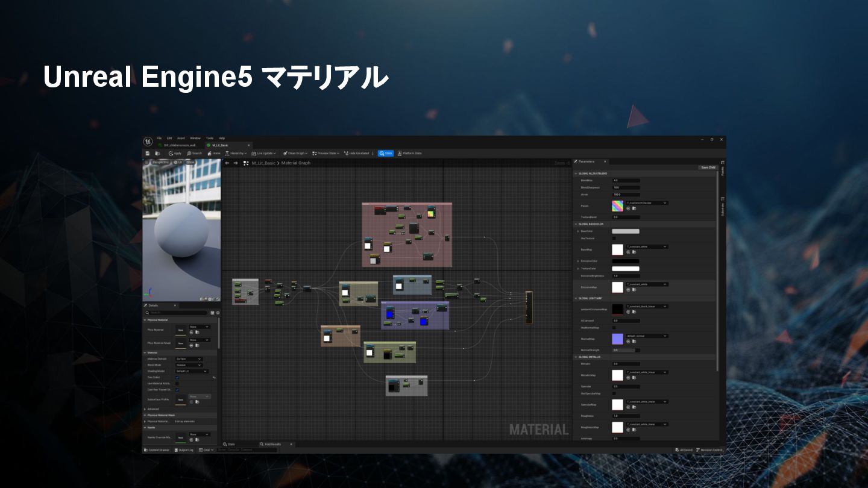The image size is (868, 488).
Task: Open the Content Drawer
Action: click(157, 450)
